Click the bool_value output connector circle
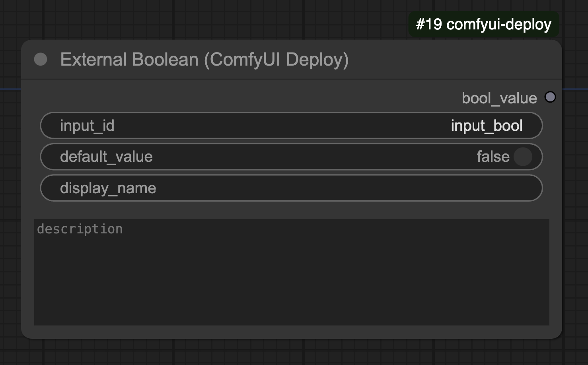 (551, 96)
